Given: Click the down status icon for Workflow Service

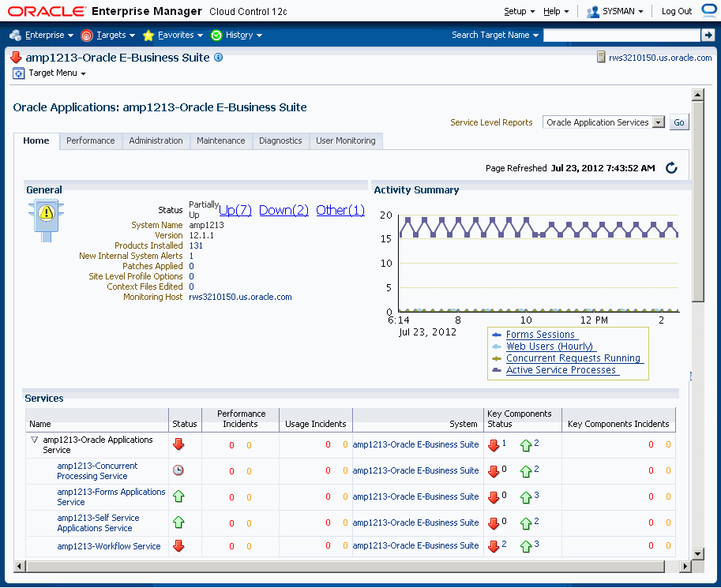Looking at the screenshot, I should click(178, 545).
